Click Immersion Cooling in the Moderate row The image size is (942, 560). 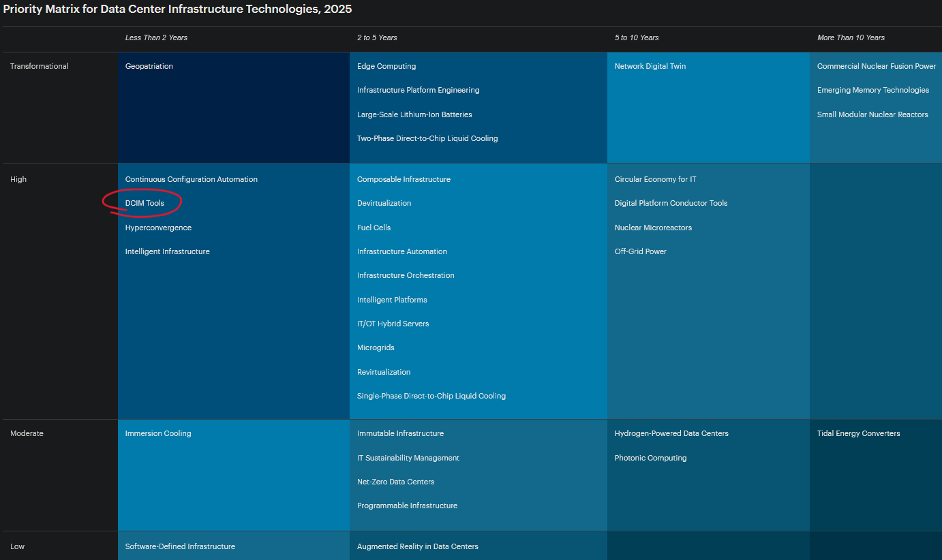pos(158,433)
